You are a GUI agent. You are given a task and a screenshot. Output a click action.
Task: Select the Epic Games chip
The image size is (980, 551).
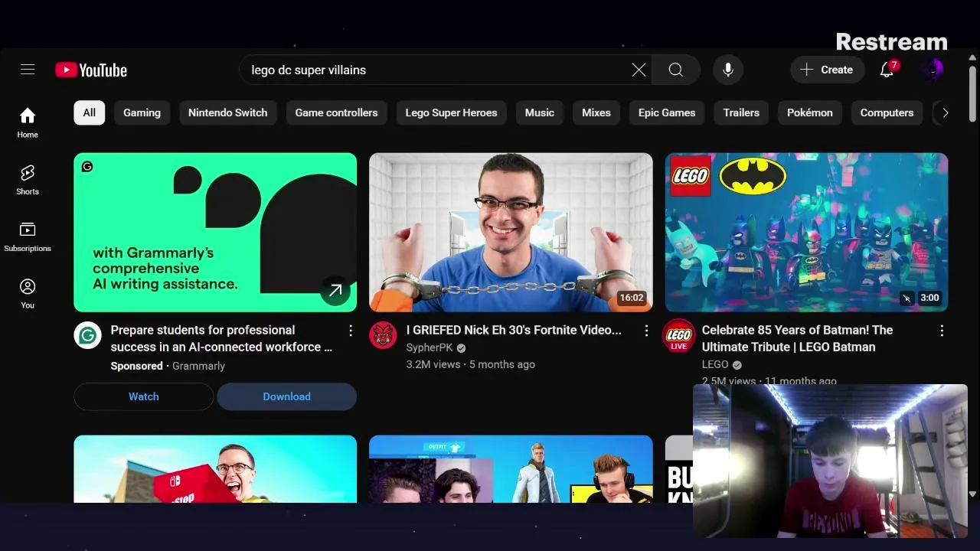[667, 112]
